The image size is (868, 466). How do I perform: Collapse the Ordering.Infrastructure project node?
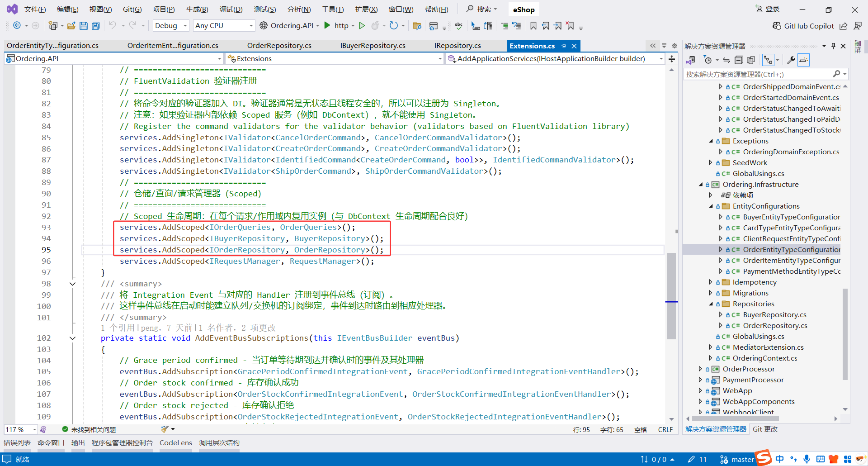(700, 184)
